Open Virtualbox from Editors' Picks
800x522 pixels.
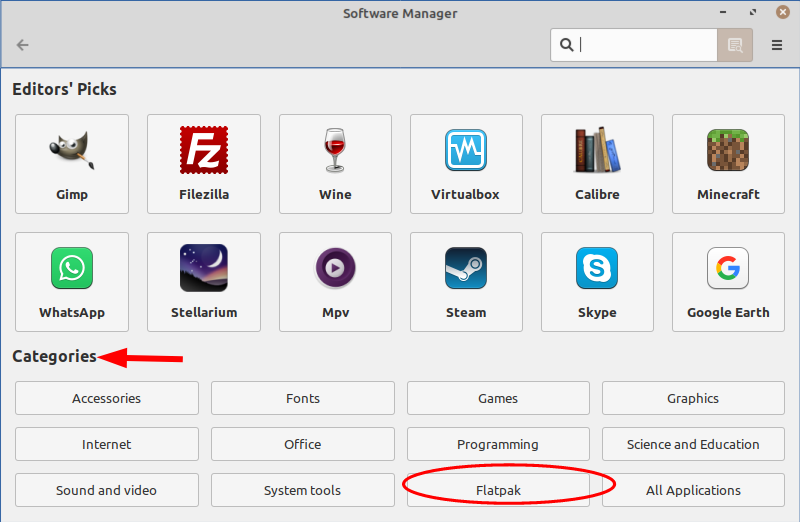point(466,164)
